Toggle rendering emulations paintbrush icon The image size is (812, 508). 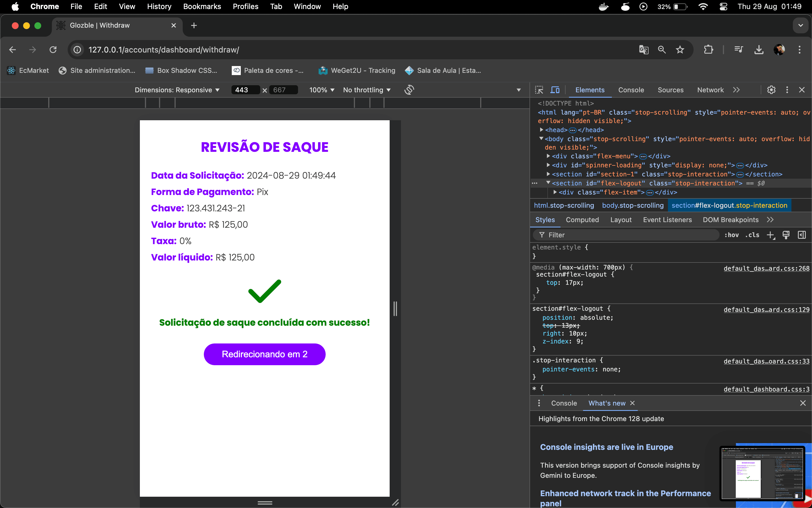tap(786, 235)
